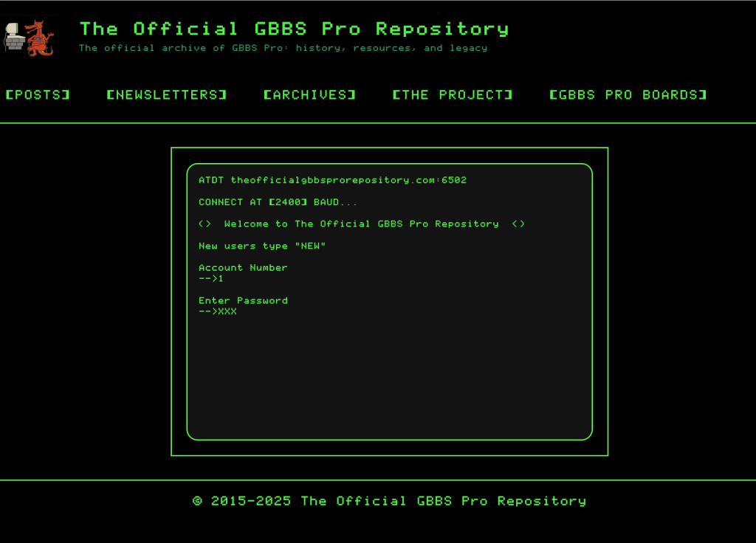Click the tagline under the site title

pyautogui.click(x=283, y=48)
